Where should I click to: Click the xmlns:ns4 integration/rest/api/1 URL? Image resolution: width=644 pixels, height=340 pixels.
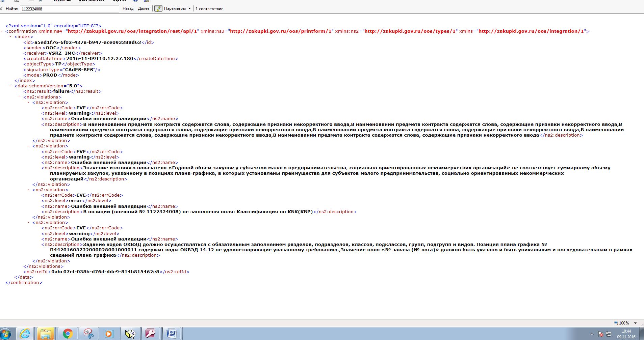(x=132, y=31)
